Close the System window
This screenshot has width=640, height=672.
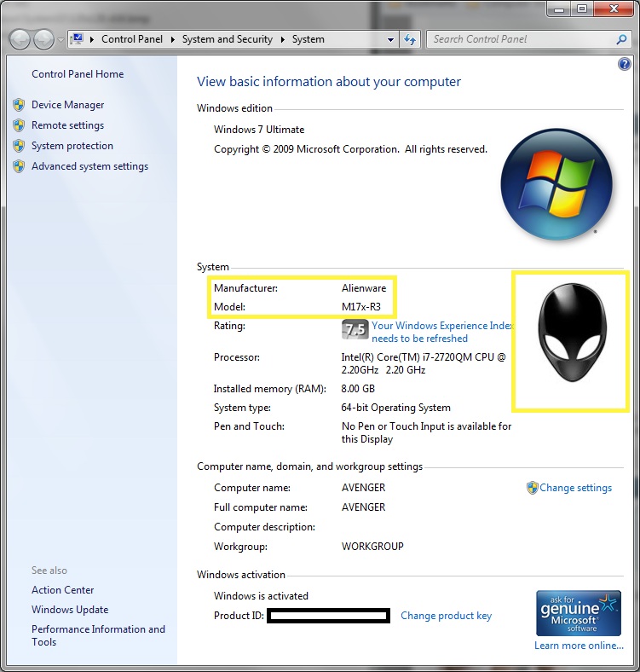click(x=614, y=9)
